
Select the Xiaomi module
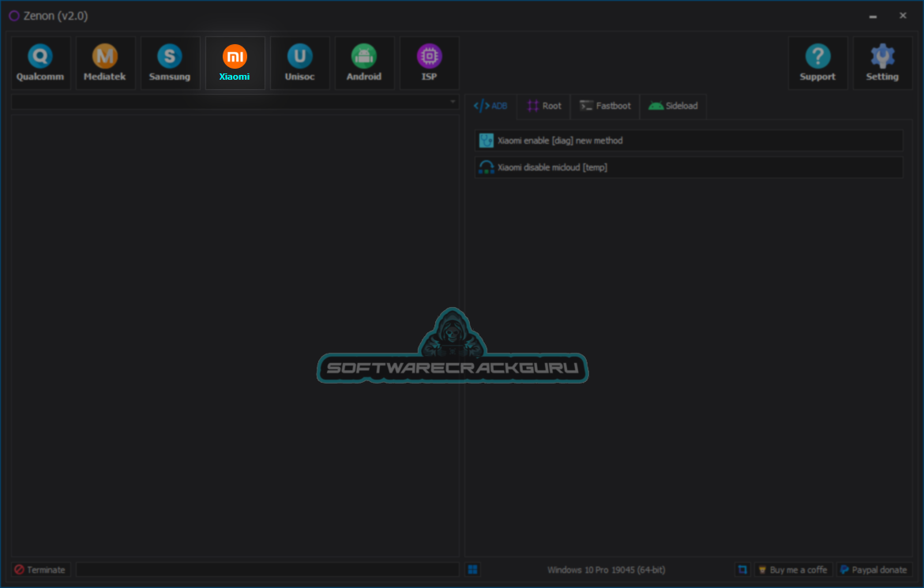coord(235,63)
